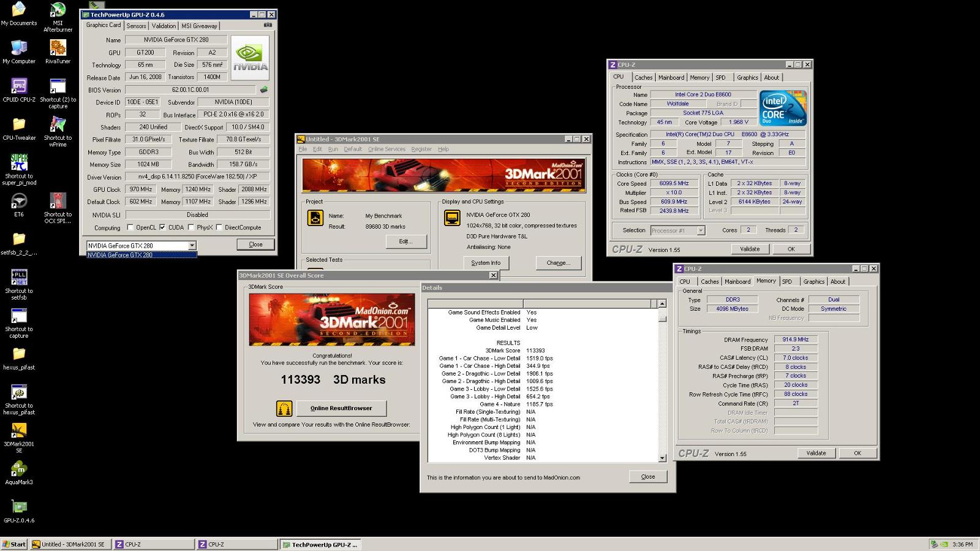Click System Info button in 3DMark
The image size is (980, 551).
click(x=486, y=263)
